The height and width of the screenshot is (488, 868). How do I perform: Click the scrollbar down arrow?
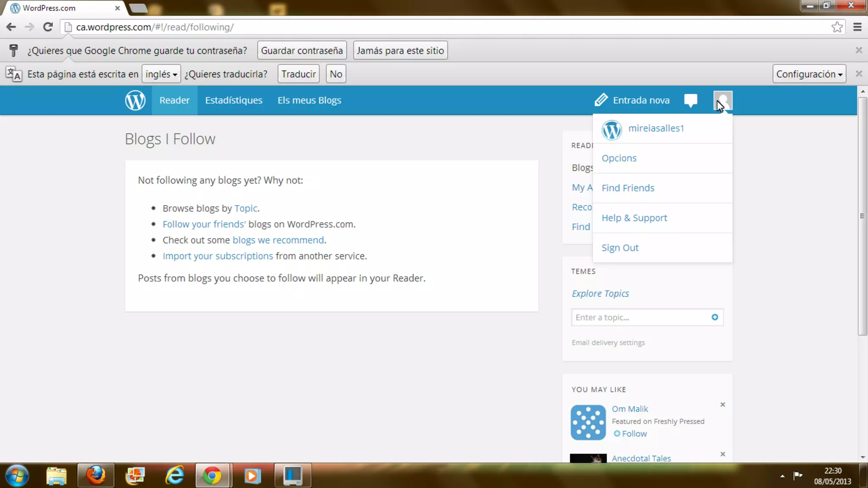862,457
